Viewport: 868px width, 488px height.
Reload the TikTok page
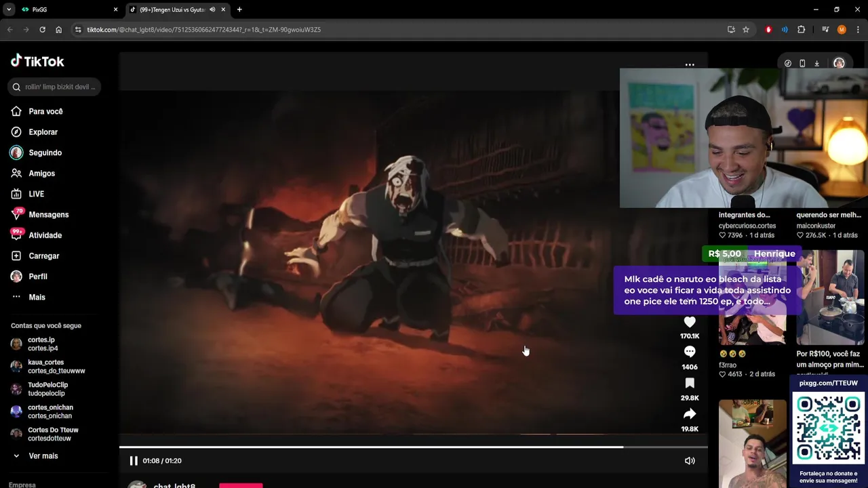pos(42,30)
